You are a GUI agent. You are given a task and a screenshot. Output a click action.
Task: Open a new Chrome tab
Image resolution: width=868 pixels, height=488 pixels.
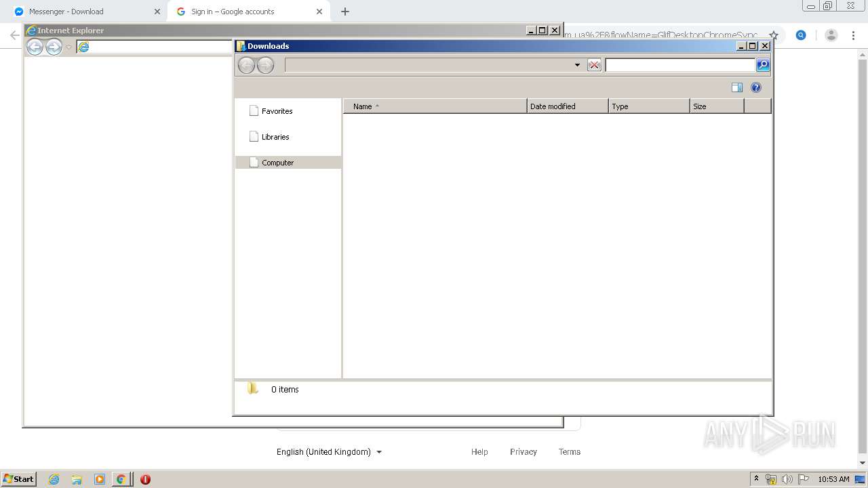345,12
